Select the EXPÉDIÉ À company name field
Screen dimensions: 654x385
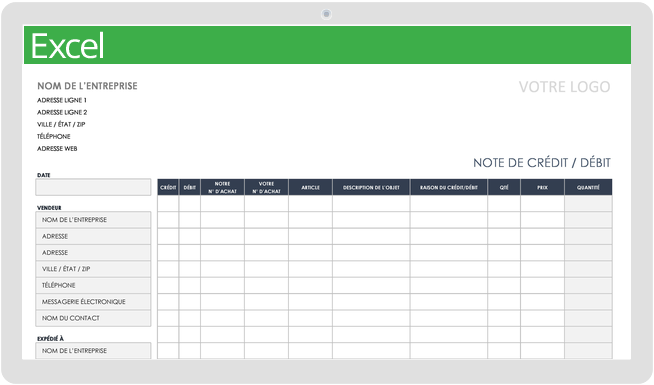click(93, 351)
